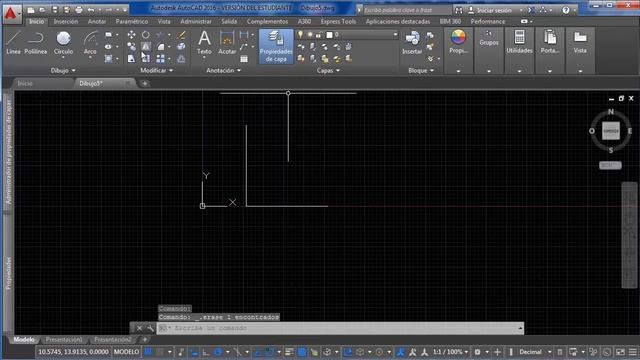The width and height of the screenshot is (640, 360).
Task: Click command line customize wrench button
Action: tap(150, 328)
